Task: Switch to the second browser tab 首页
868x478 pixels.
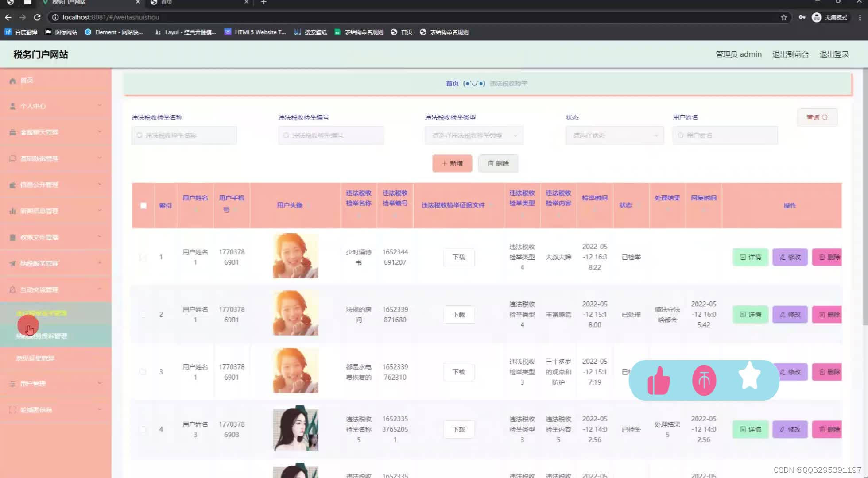Action: click(x=199, y=3)
